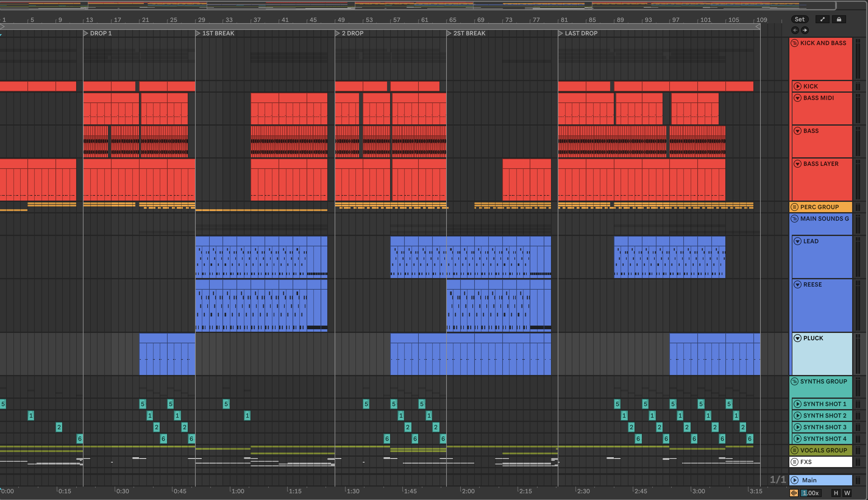Click the Set locator button
Viewport: 868px width, 500px height.
pyautogui.click(x=799, y=19)
